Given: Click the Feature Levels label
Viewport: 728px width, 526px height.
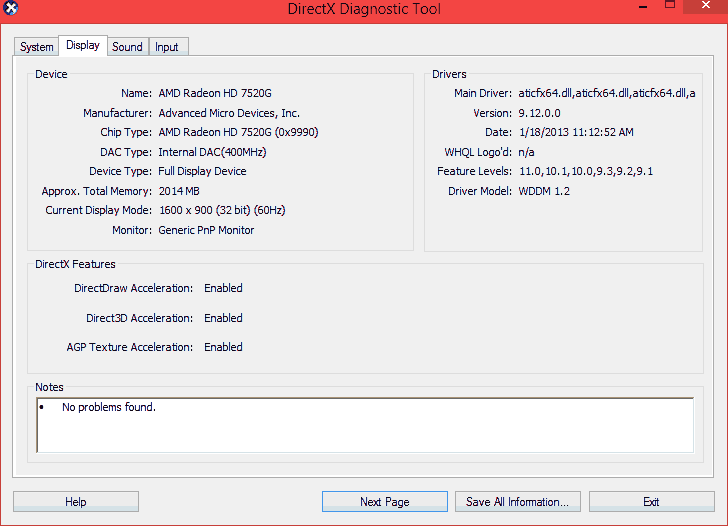Looking at the screenshot, I should click(x=474, y=171).
